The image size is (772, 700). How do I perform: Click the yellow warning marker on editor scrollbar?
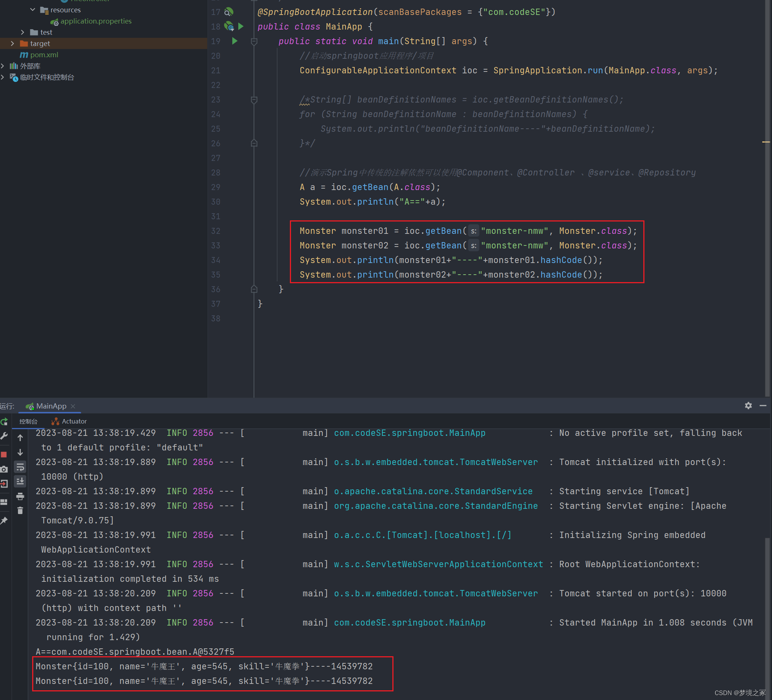point(766,142)
